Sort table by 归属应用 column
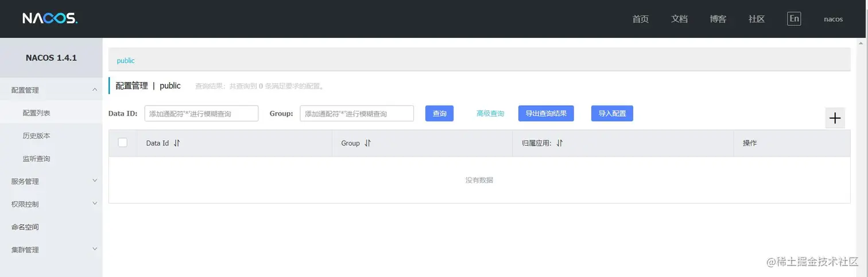This screenshot has width=868, height=277. click(x=559, y=143)
